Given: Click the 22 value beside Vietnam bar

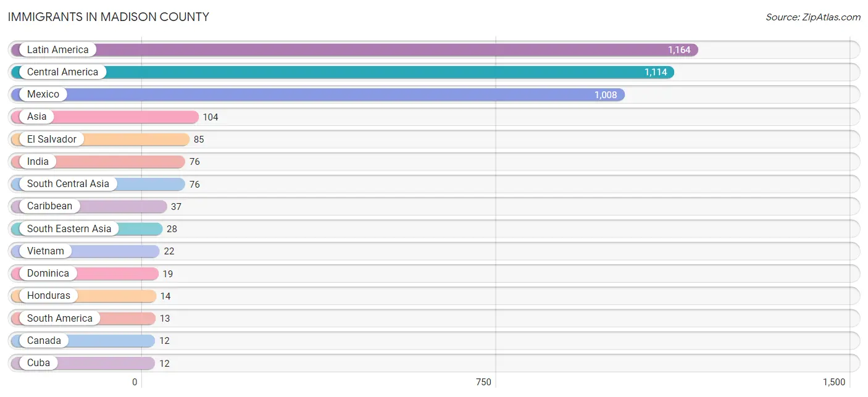Looking at the screenshot, I should 169,251.
